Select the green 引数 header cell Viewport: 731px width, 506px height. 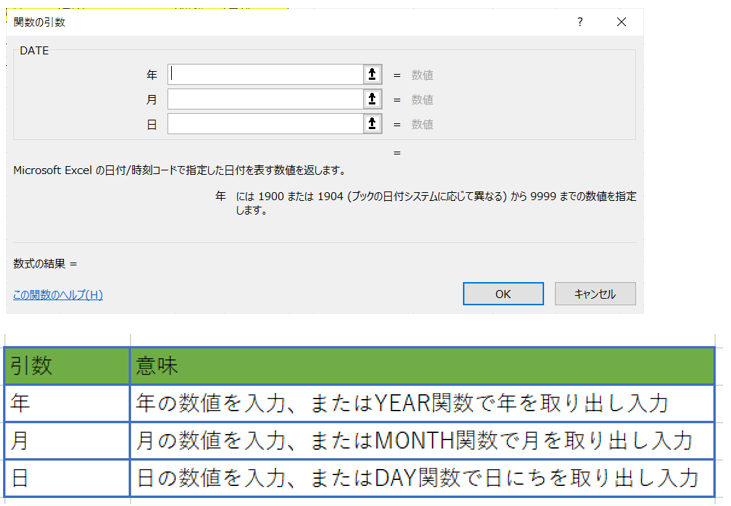coord(67,366)
